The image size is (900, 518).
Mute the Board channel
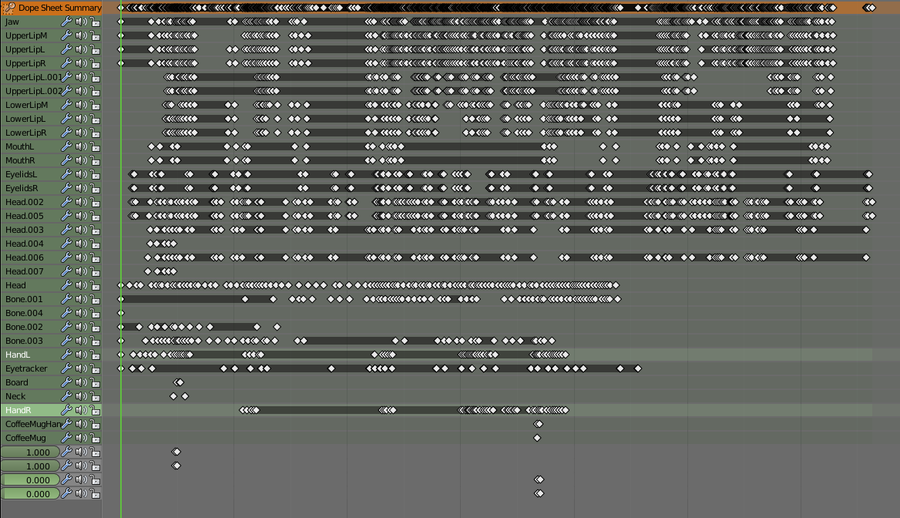click(x=81, y=382)
